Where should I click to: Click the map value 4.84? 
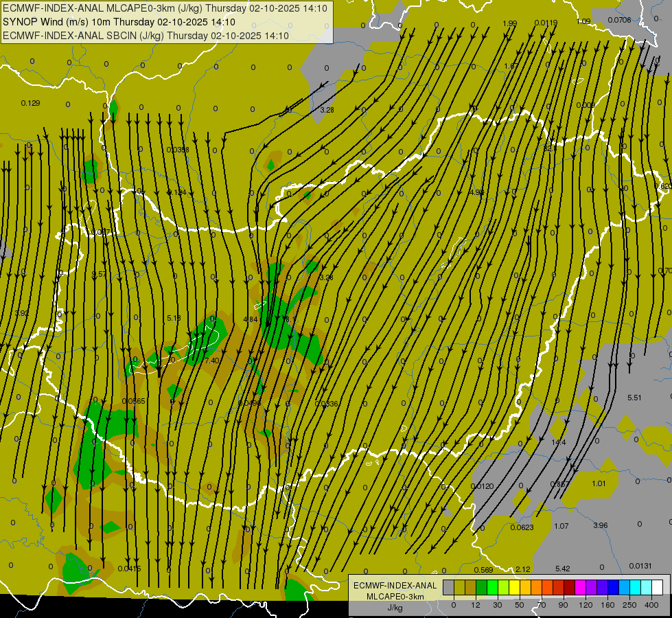[251, 319]
